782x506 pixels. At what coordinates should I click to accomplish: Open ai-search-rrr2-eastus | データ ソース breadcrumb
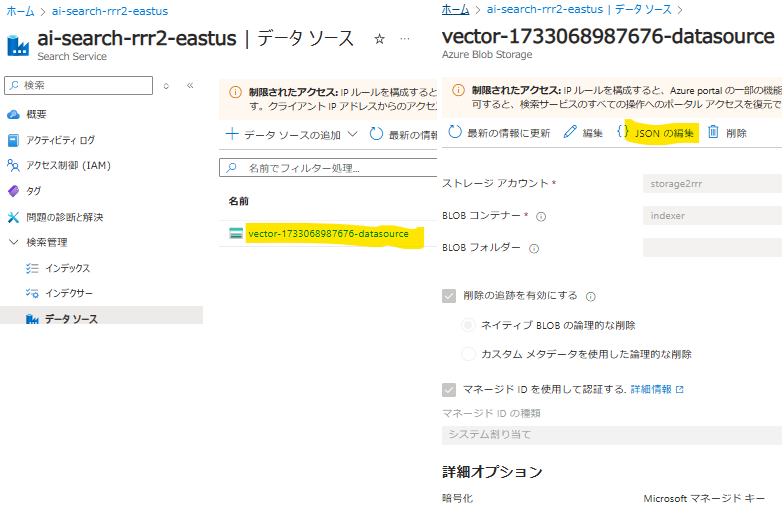(579, 9)
